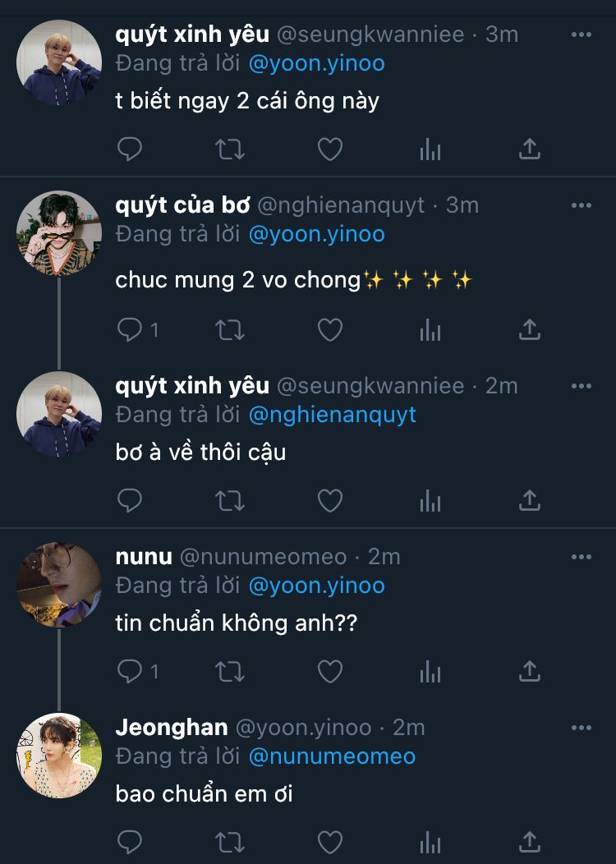Like the 'bơ à về thôi cậu' tweet
The image size is (616, 864).
click(x=330, y=499)
